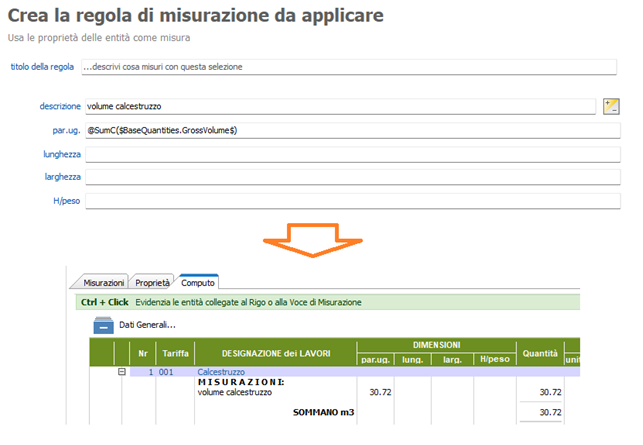Click the Tariffa column header
The image size is (643, 445).
click(x=176, y=352)
